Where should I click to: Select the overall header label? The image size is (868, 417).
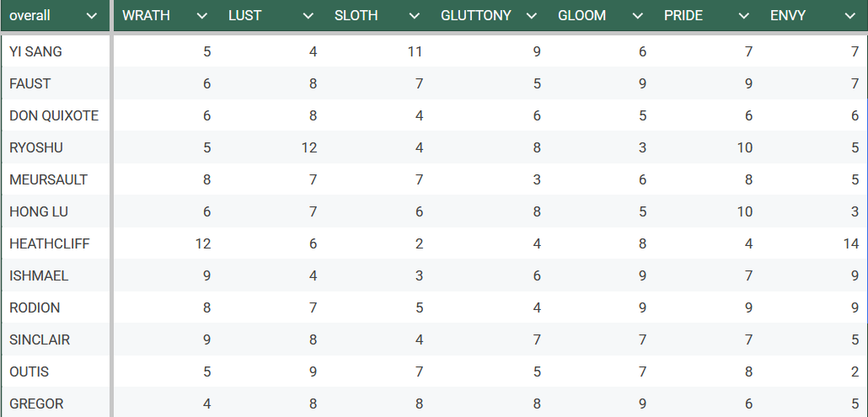point(29,15)
